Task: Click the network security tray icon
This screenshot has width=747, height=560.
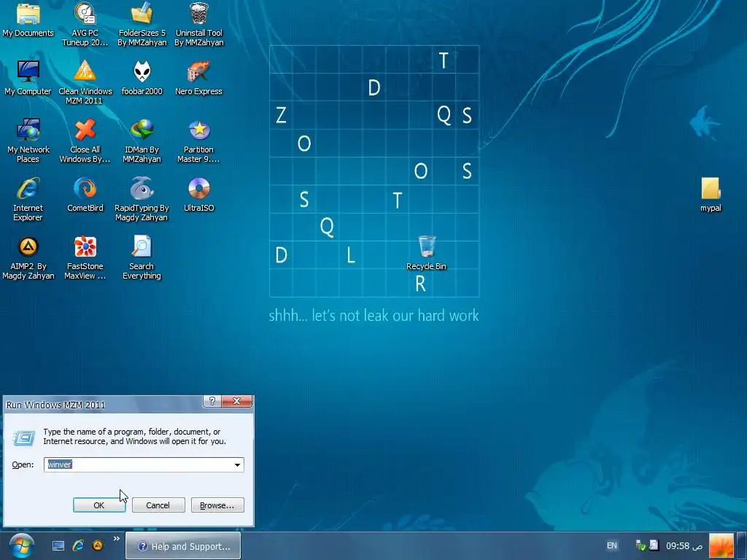Action: pos(640,545)
